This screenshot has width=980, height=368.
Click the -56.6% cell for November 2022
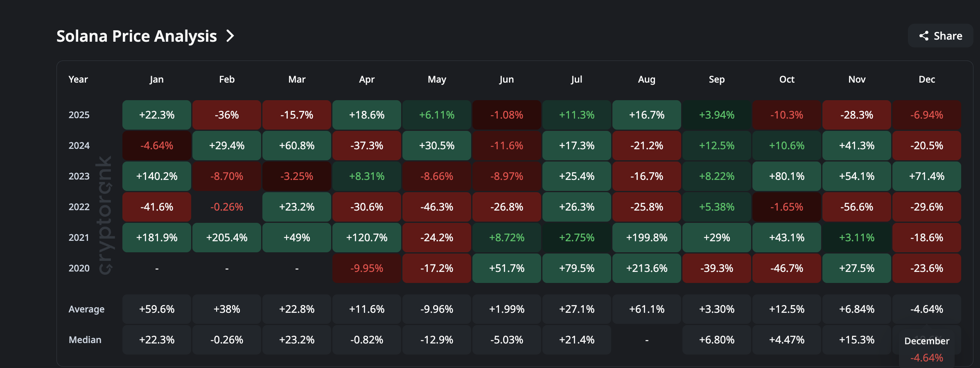click(857, 207)
